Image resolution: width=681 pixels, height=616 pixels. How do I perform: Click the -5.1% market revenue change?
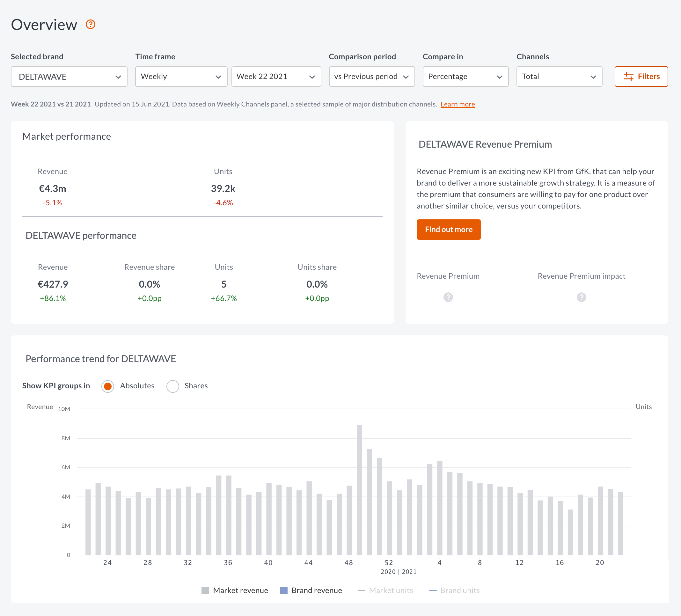coord(52,203)
